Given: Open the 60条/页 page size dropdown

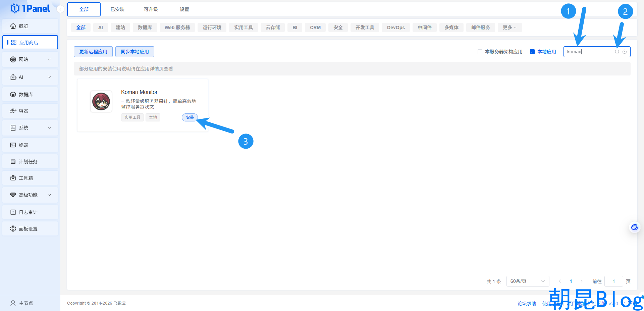Looking at the screenshot, I should (x=528, y=281).
